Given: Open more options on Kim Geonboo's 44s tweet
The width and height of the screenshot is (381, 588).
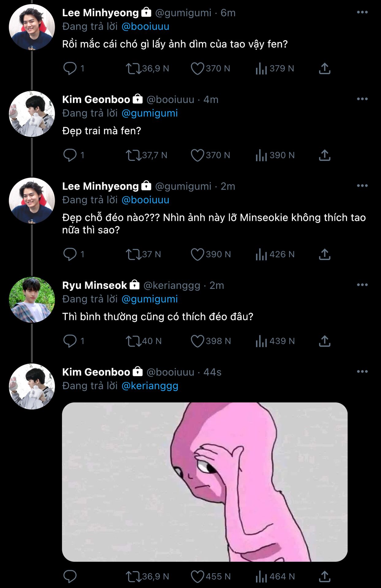Looking at the screenshot, I should pyautogui.click(x=362, y=371).
